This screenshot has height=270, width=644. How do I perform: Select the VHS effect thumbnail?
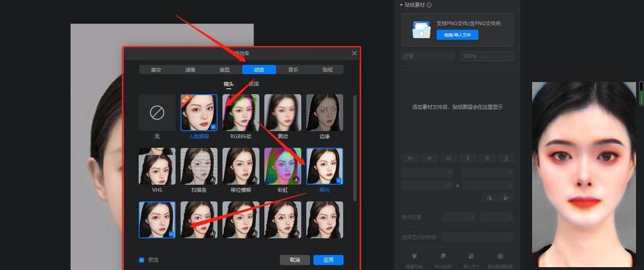coord(157,166)
